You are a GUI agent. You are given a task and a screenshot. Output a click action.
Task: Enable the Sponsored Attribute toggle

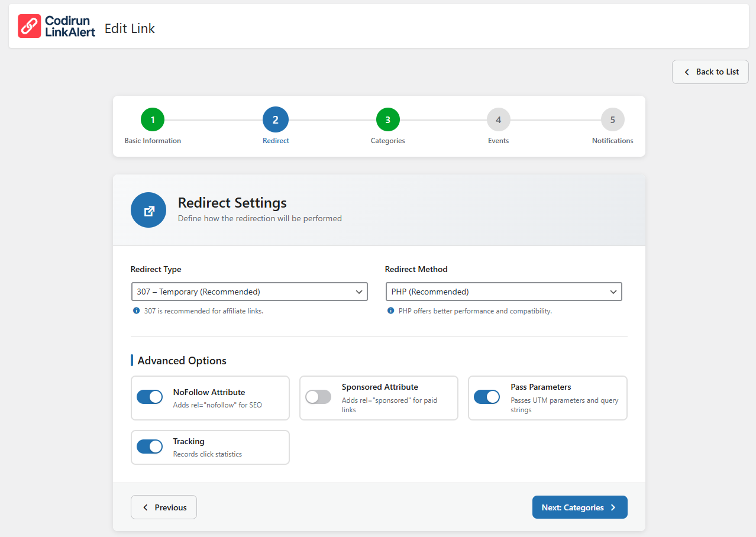click(x=318, y=397)
